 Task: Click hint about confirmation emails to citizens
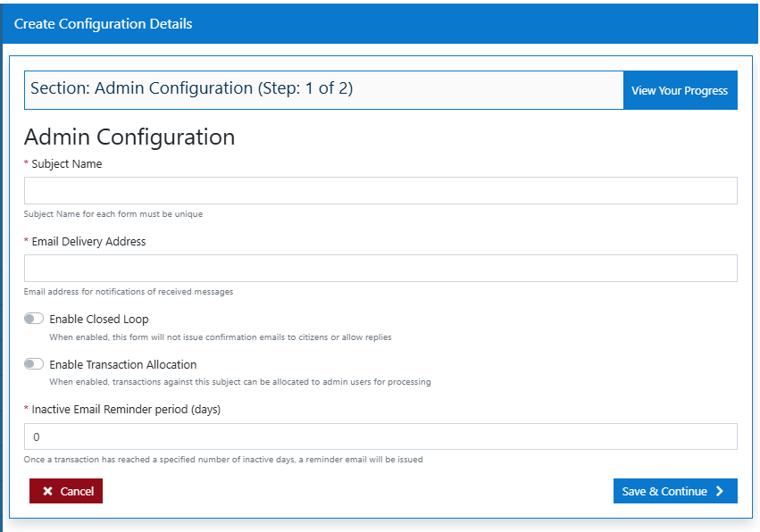point(221,337)
